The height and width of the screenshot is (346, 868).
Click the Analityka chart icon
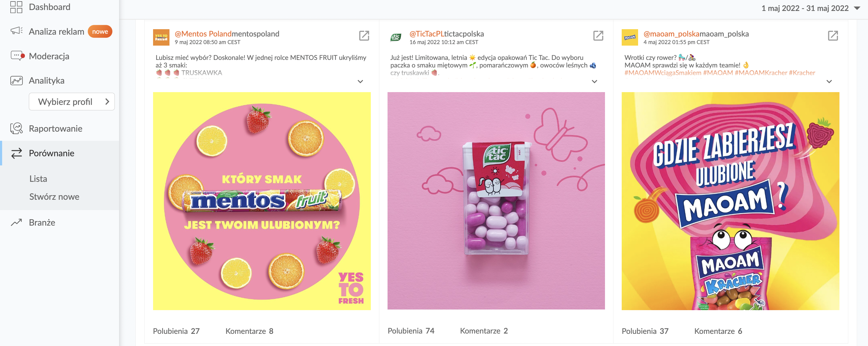[x=16, y=80]
